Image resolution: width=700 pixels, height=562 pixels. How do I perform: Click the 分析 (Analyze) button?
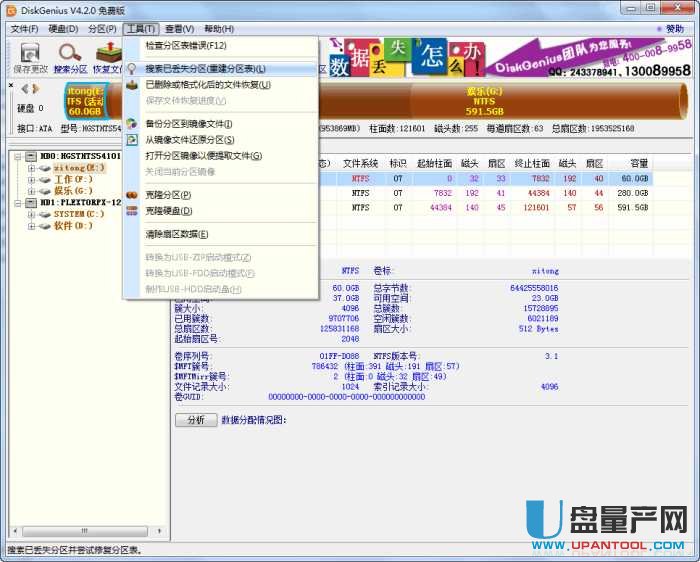pyautogui.click(x=195, y=420)
